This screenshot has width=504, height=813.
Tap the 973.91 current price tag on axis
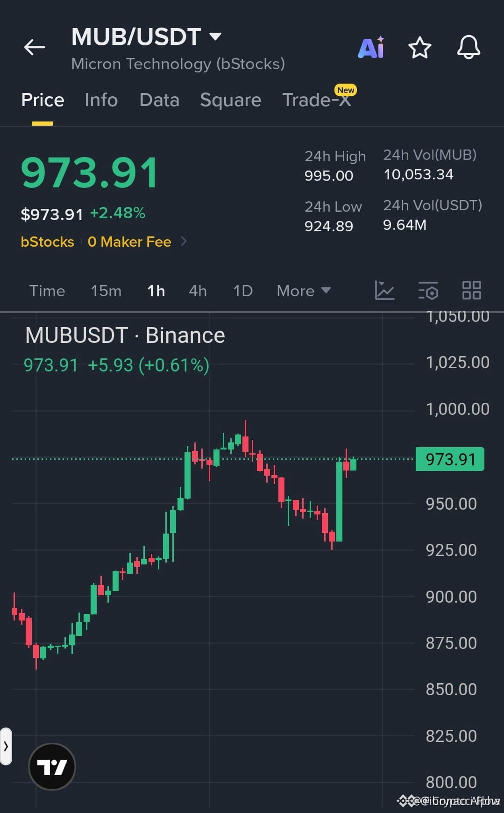pyautogui.click(x=450, y=459)
